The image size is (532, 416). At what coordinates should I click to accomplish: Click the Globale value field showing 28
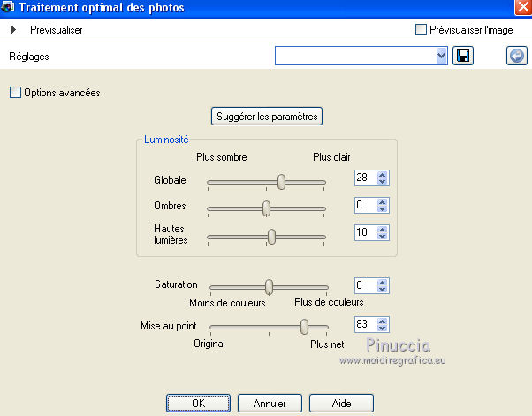point(363,178)
